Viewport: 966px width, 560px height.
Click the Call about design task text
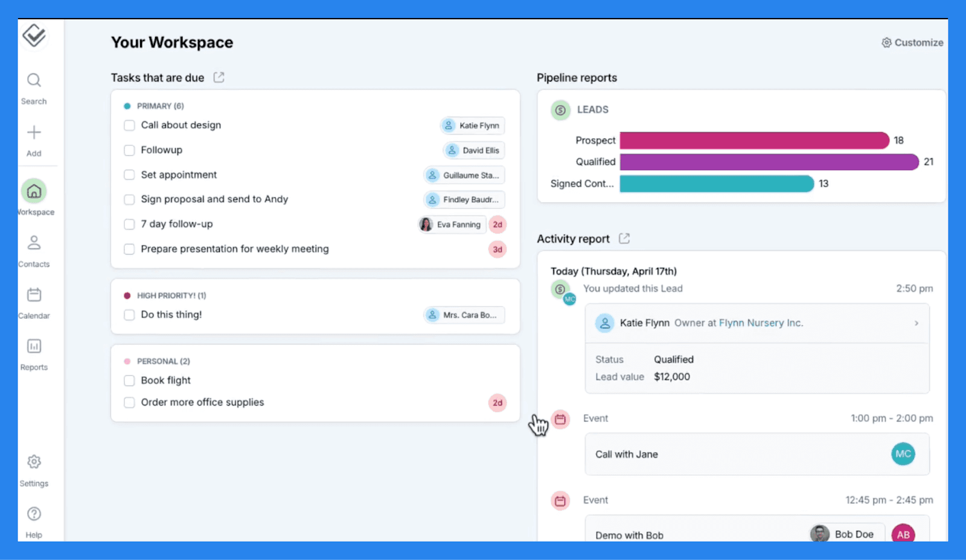pos(181,125)
